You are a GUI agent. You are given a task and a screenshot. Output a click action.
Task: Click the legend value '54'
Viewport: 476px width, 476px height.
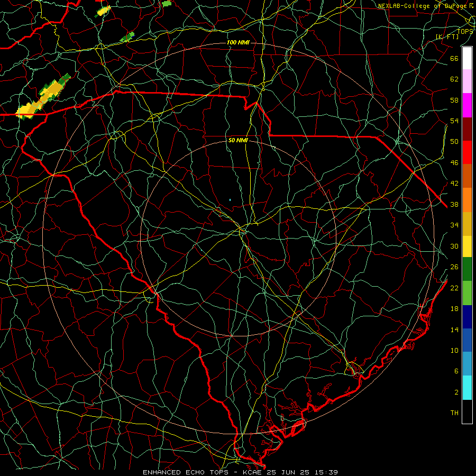pos(454,121)
